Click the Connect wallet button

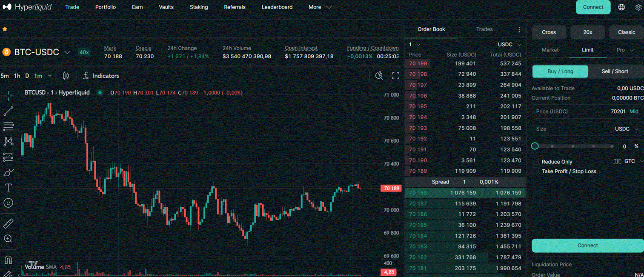click(x=593, y=7)
